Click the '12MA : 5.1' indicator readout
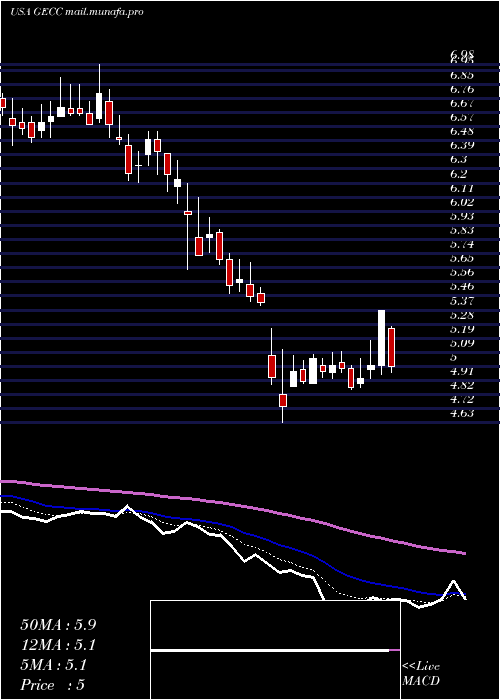The image size is (500, 700). (58, 645)
